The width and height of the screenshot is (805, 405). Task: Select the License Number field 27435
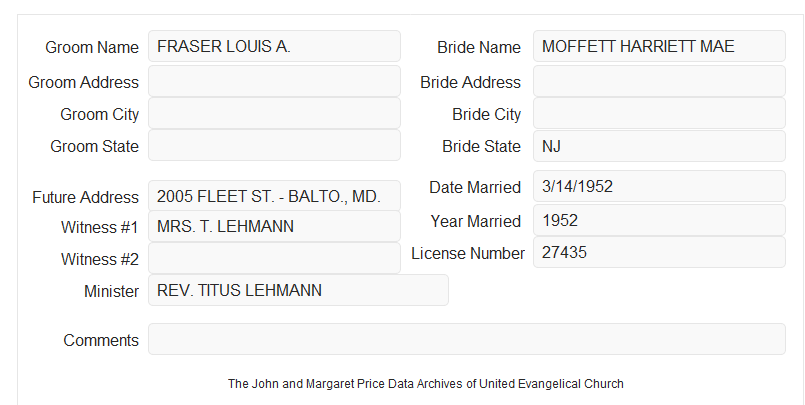[659, 252]
